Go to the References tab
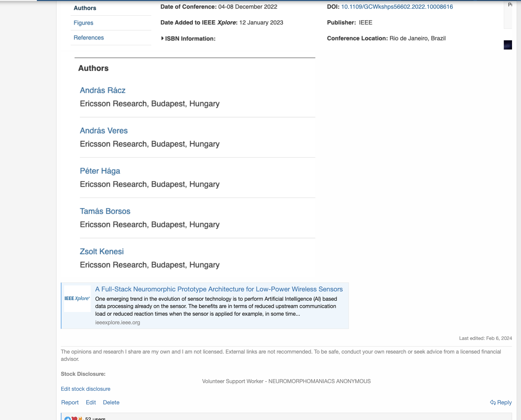Viewport: 521px width, 420px height. click(x=89, y=38)
